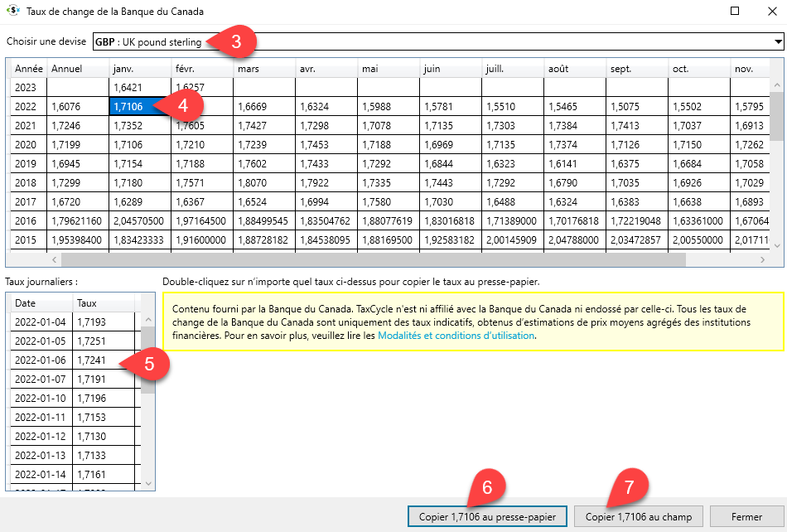Click the GBP currency combo box field

click(438, 41)
